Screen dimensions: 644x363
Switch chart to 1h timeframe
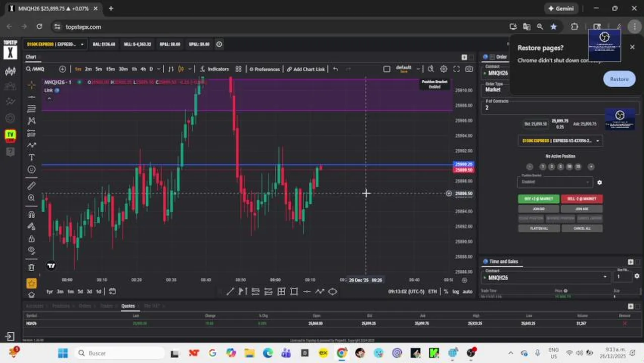[x=134, y=69]
